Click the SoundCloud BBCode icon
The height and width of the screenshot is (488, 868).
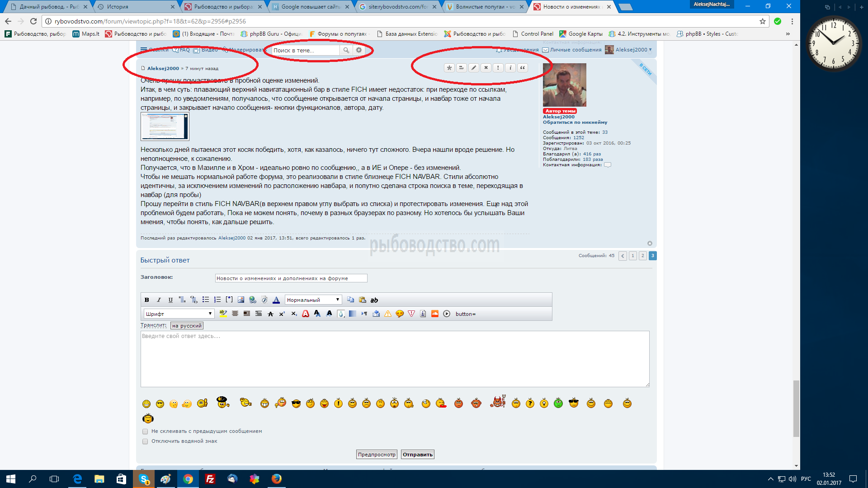pyautogui.click(x=435, y=314)
